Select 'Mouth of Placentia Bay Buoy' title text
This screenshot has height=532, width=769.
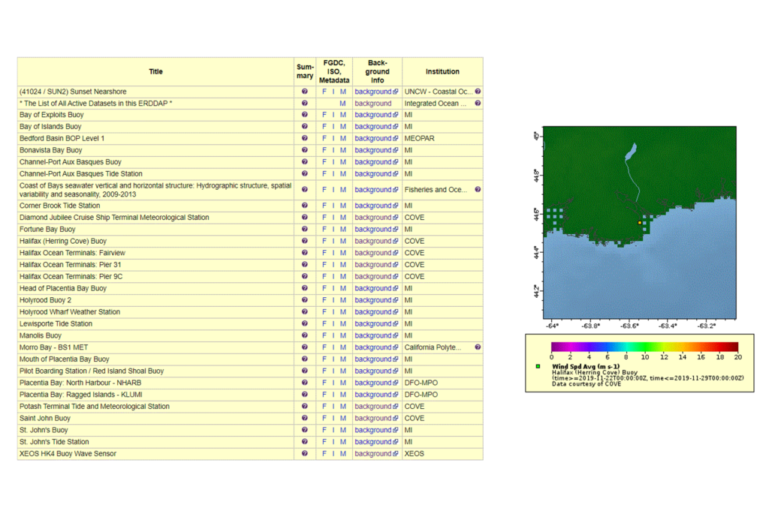[65, 359]
